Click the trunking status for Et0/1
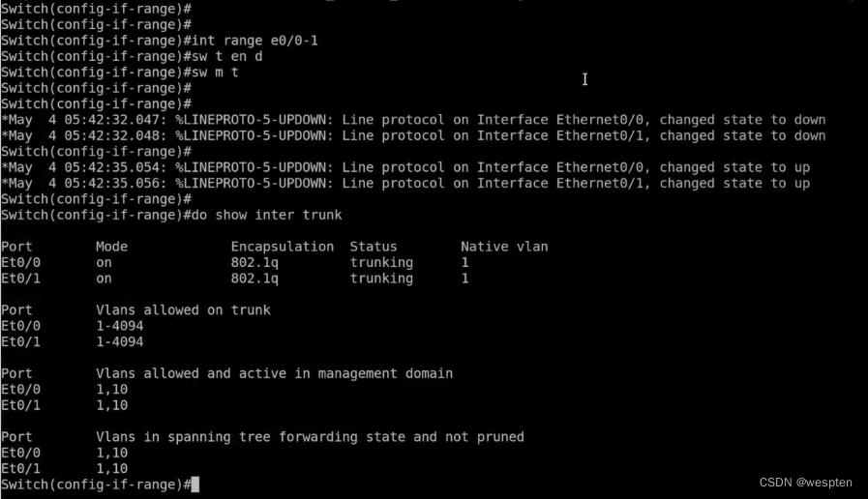The height and width of the screenshot is (499, 868). coord(380,279)
